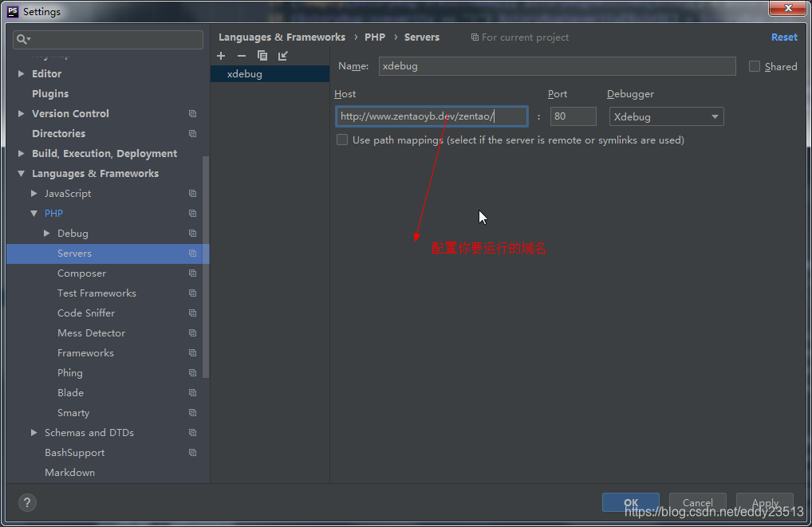Focus the settings search field
Screen dimensions: 812x527
point(108,39)
